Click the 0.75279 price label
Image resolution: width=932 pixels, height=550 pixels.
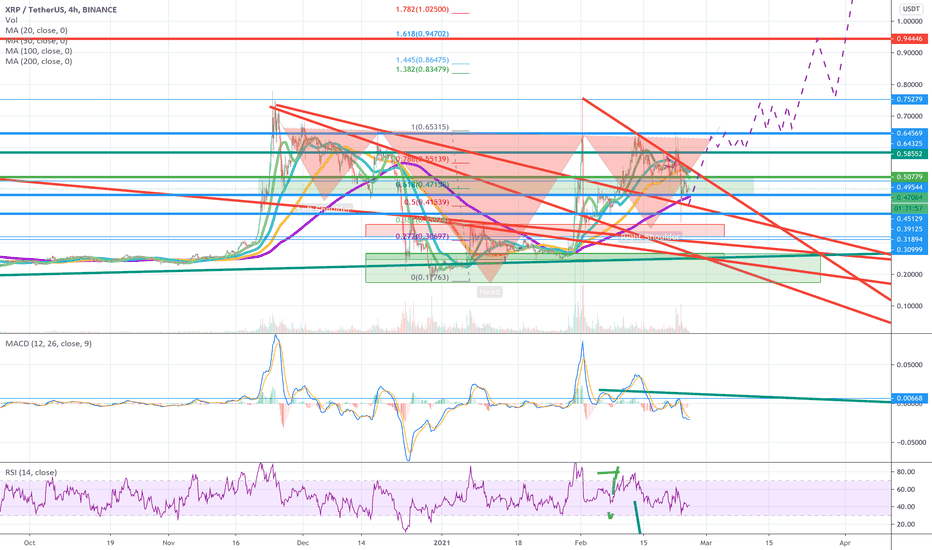pos(909,99)
